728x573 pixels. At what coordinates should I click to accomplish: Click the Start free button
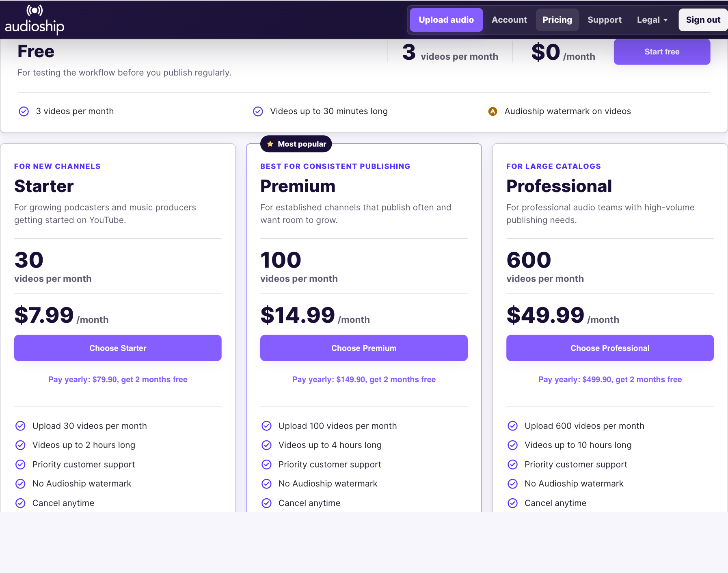pyautogui.click(x=662, y=52)
